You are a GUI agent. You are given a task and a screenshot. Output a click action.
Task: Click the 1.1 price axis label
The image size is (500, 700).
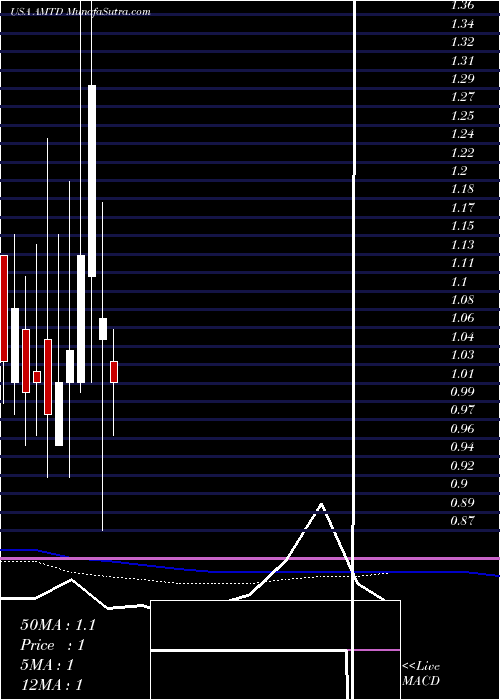pyautogui.click(x=459, y=281)
